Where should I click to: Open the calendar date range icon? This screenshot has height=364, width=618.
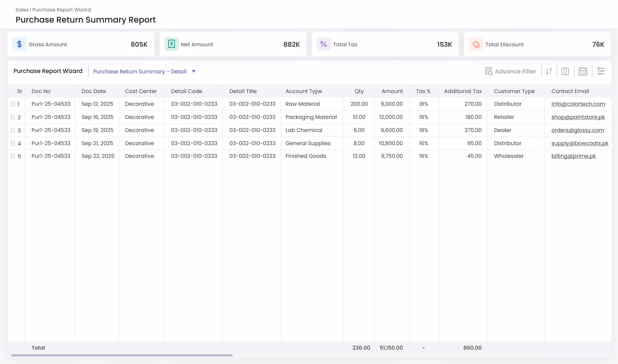[x=583, y=71]
